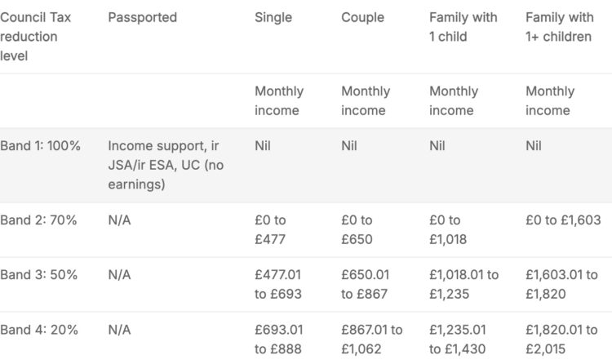The width and height of the screenshot is (612, 364).
Task: Click the "Band 3: 50%" row label
Action: pos(38,274)
